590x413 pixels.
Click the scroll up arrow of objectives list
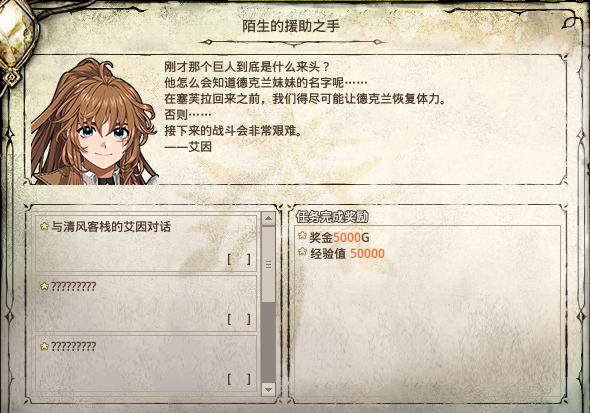[x=268, y=219]
